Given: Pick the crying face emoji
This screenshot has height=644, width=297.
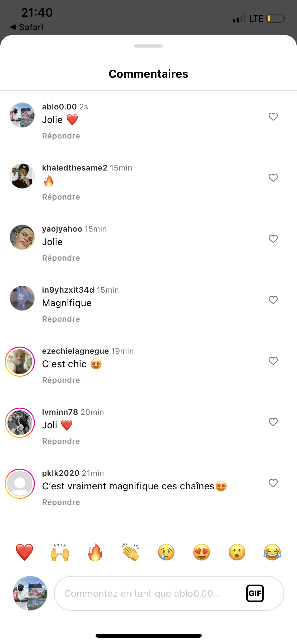Looking at the screenshot, I should click(x=166, y=552).
